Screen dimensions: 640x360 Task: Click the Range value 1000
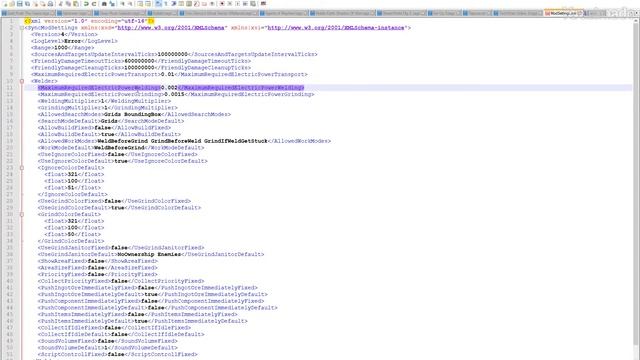pos(60,48)
